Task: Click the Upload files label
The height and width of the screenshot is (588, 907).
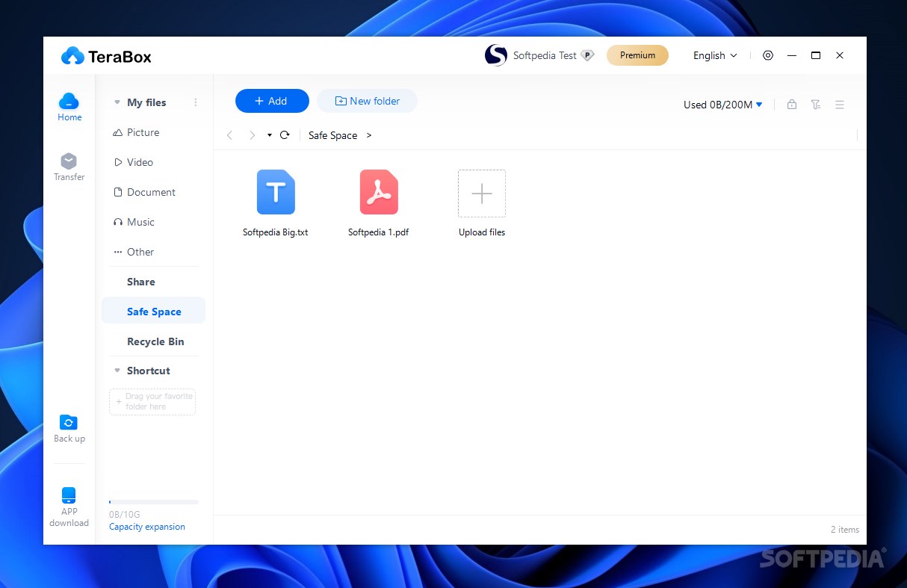Action: click(482, 232)
